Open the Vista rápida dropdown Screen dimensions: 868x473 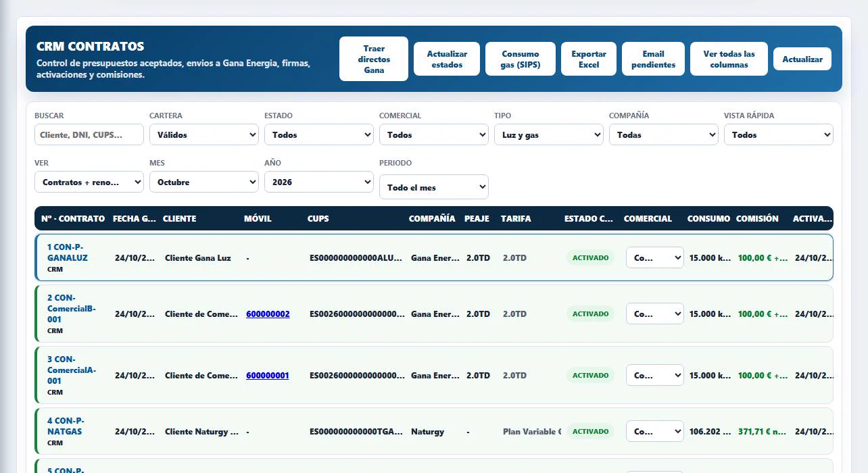(779, 134)
